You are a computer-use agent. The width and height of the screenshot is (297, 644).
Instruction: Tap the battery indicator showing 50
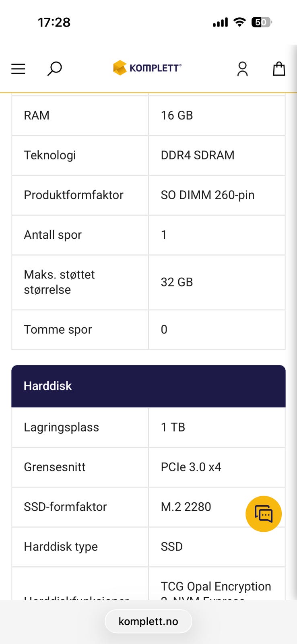coord(261,22)
